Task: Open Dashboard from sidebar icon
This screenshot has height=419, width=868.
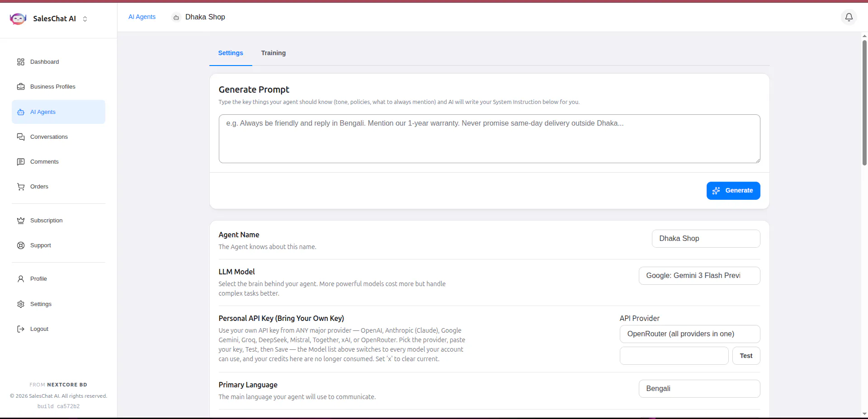Action: pyautogui.click(x=21, y=62)
